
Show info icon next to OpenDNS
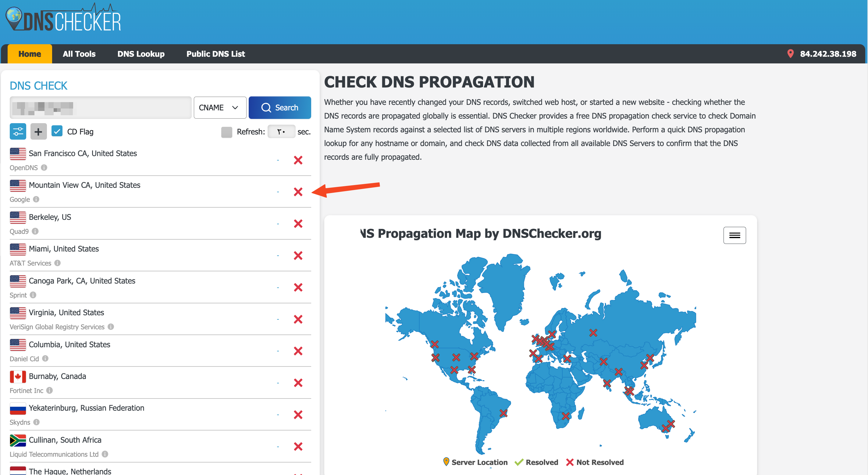point(44,168)
